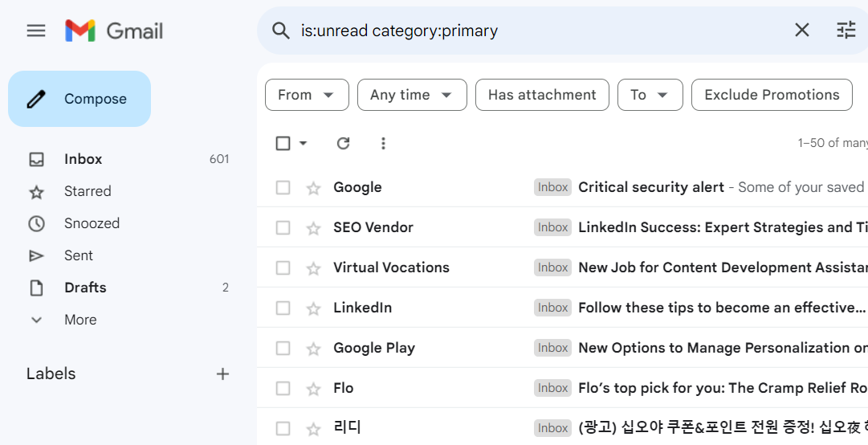Star the Google Play email
The image size is (868, 445).
pyautogui.click(x=313, y=348)
